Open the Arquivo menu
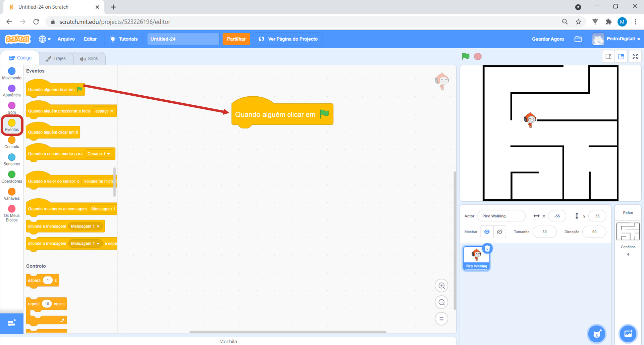This screenshot has width=644, height=345. [66, 39]
